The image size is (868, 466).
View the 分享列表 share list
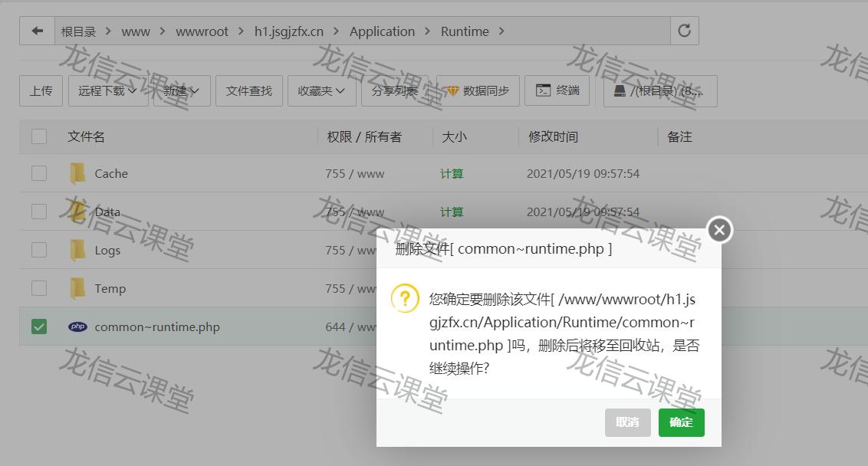393,90
